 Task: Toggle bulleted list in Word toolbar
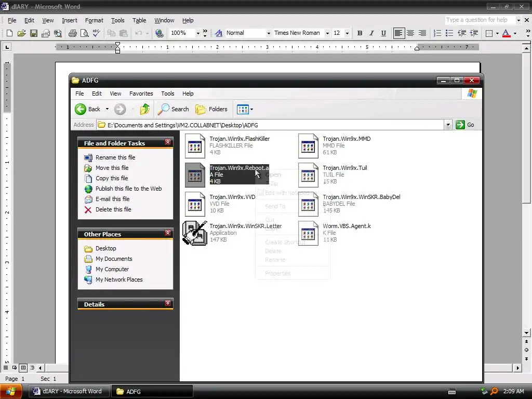(449, 33)
